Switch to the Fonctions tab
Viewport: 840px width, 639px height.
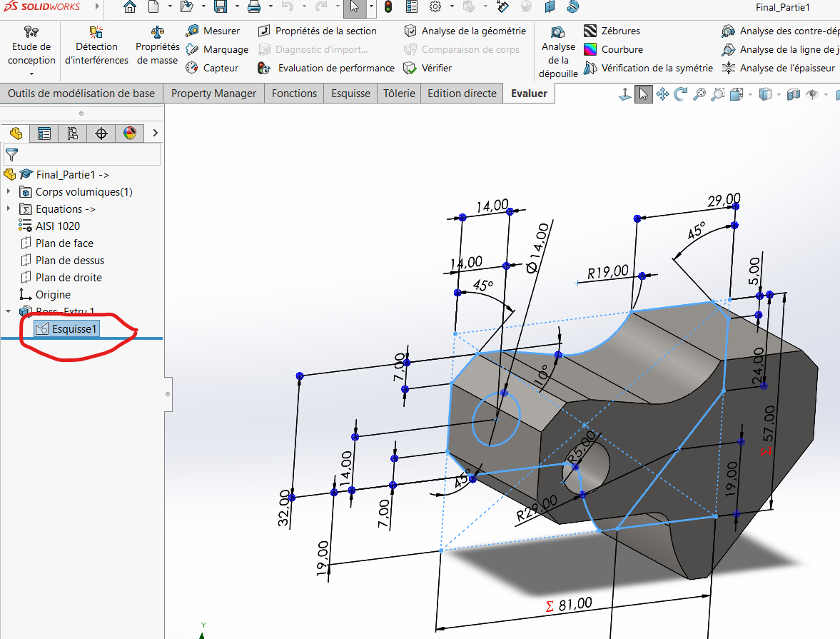tap(294, 94)
